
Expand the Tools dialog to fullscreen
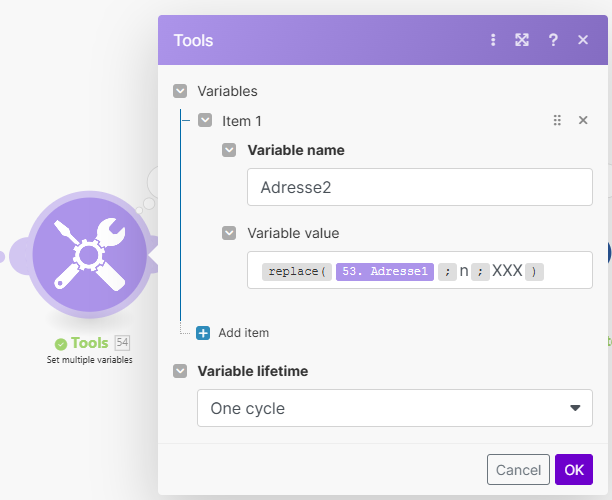coord(522,40)
